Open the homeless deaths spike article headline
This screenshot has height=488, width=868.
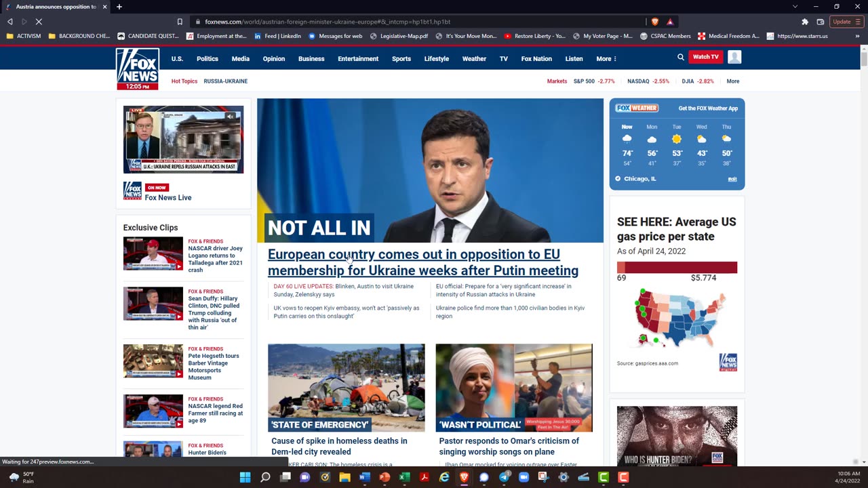(339, 446)
